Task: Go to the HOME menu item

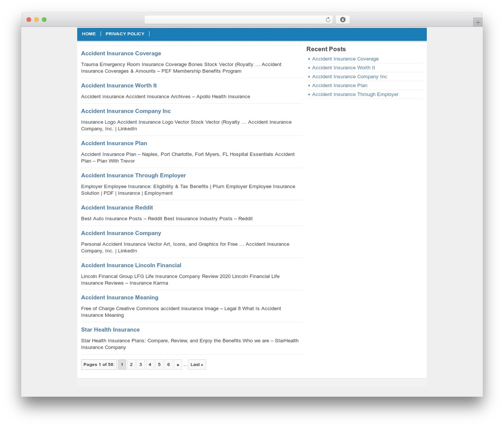Action: click(x=89, y=34)
